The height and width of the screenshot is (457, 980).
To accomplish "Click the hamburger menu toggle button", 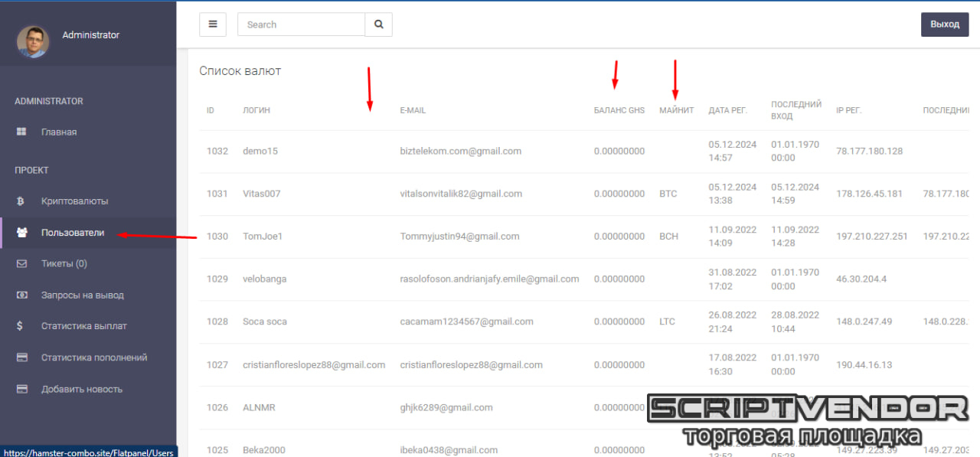I will (213, 24).
